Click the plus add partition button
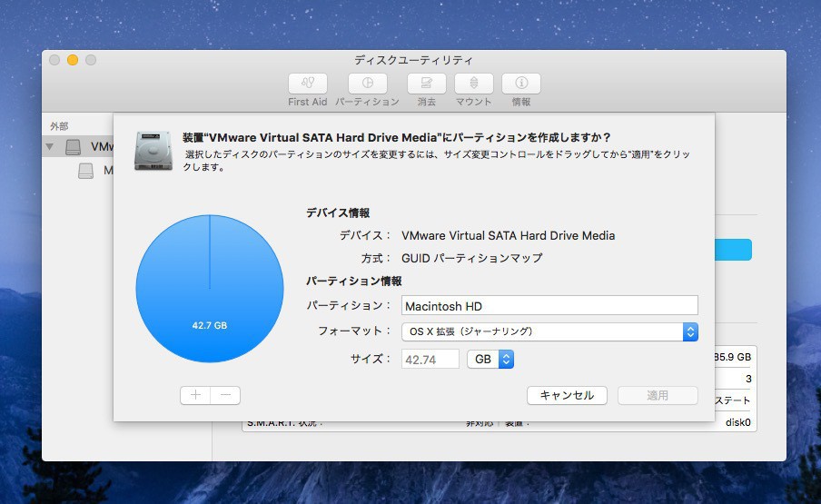This screenshot has width=821, height=504. click(195, 395)
